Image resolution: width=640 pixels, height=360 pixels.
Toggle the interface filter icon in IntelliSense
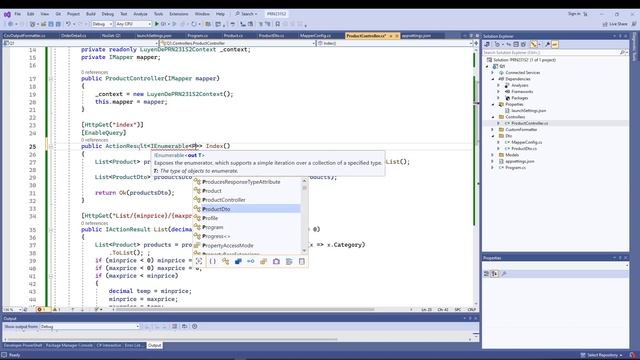(x=251, y=261)
